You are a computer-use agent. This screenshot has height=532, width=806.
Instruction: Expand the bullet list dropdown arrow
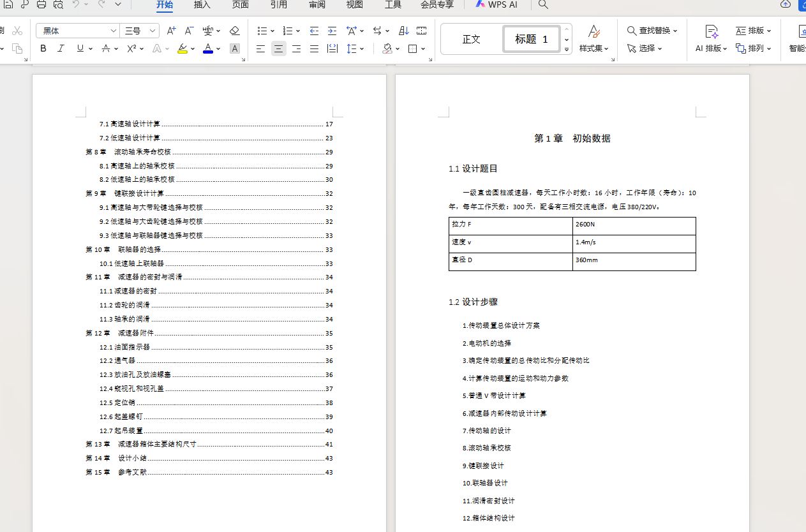tap(272, 31)
